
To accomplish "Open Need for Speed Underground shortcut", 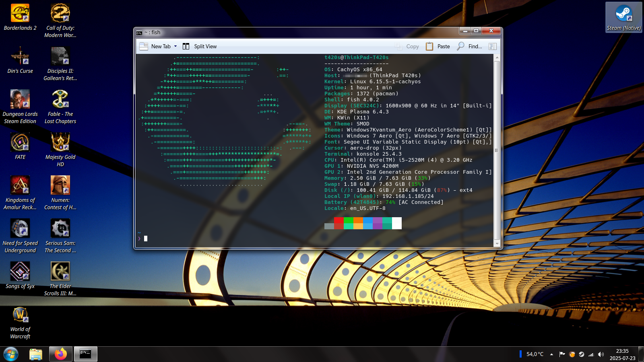I will tap(20, 236).
